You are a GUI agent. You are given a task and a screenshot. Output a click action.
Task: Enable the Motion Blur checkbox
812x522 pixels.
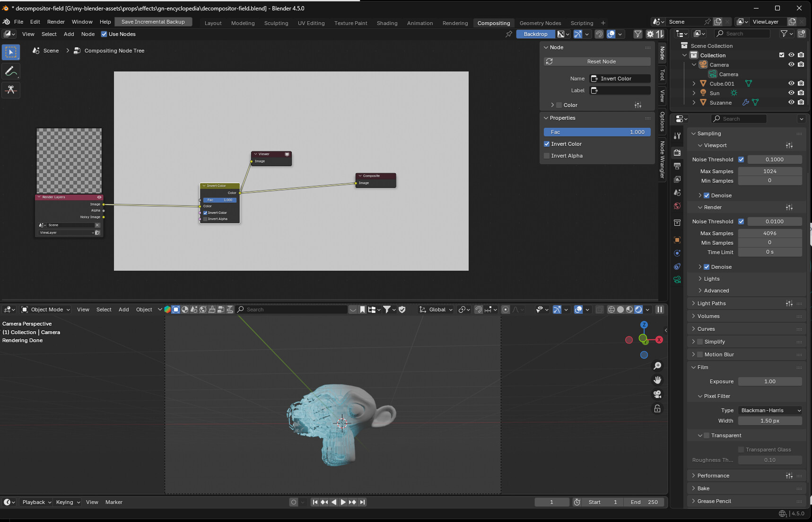click(700, 354)
